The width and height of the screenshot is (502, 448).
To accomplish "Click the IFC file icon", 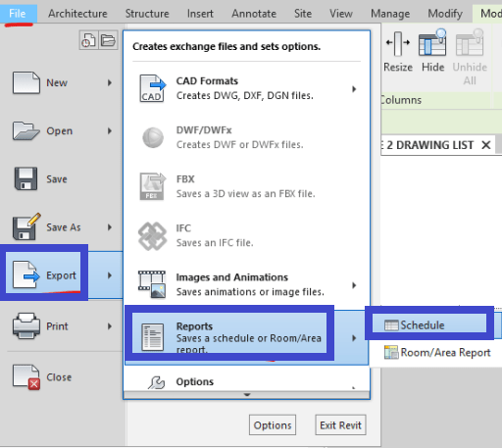I will pyautogui.click(x=152, y=236).
